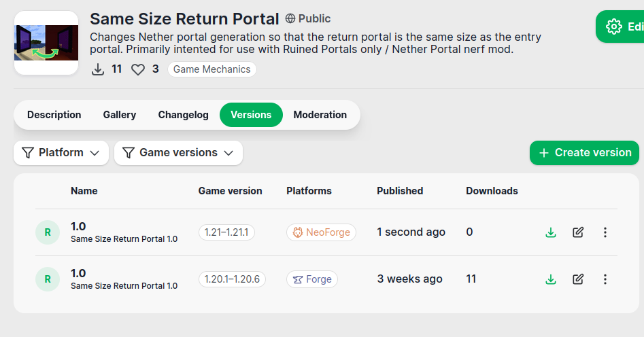
Task: Open more options for Forge version
Action: click(x=605, y=279)
